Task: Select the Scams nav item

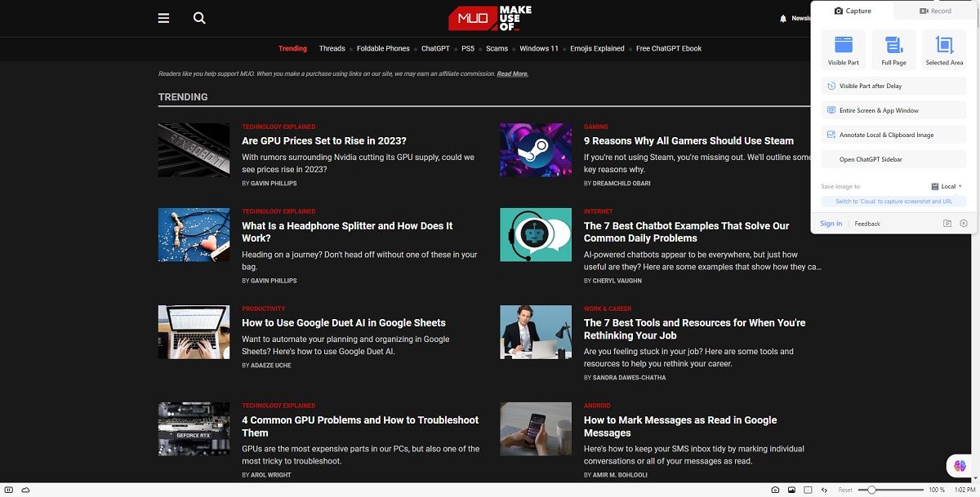Action: [x=497, y=48]
